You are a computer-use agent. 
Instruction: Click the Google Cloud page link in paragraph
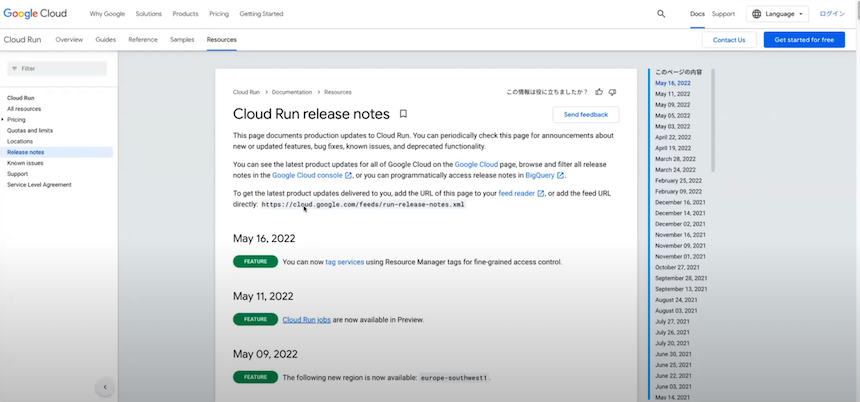[x=476, y=164]
